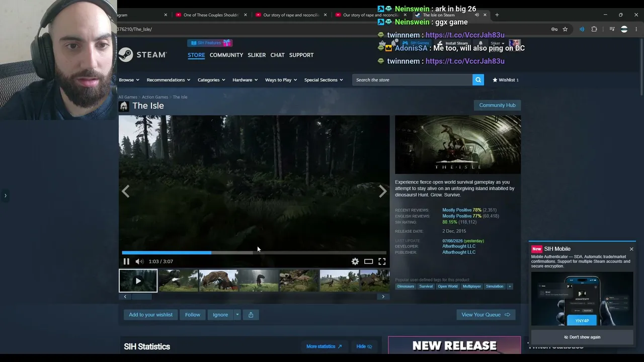
Task: Close The Isle on Steam tab
Action: point(485,15)
